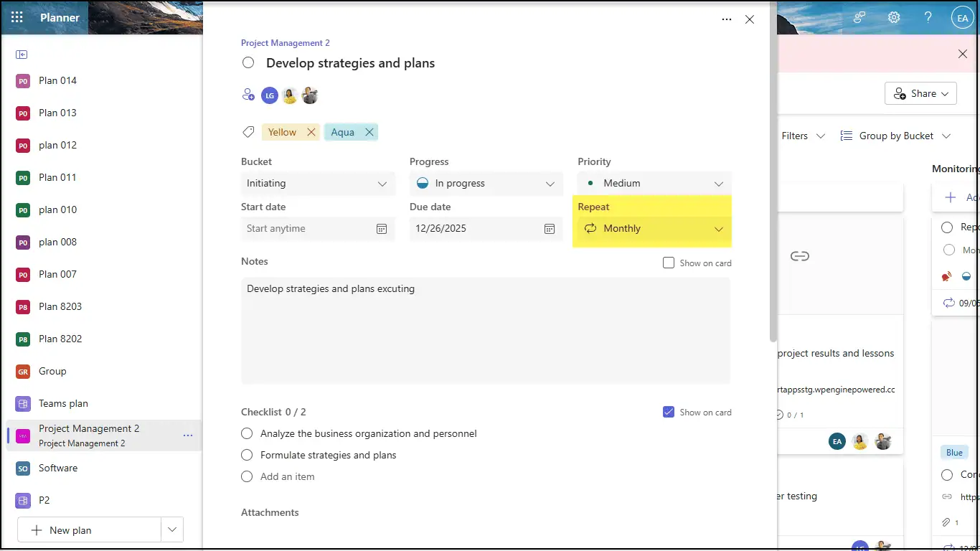Click the Notes text area
This screenshot has height=551, width=980.
click(x=486, y=331)
